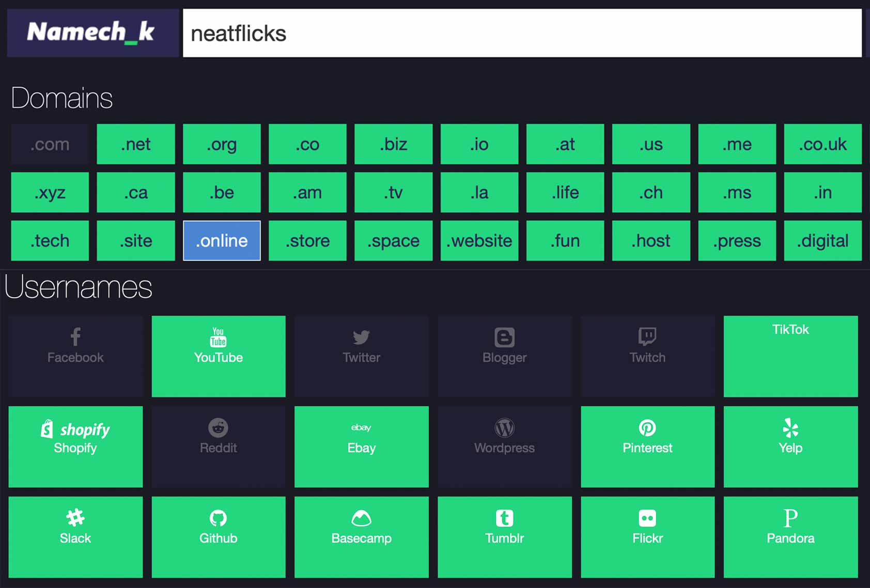This screenshot has width=870, height=588.
Task: Click the .digital domain tile
Action: 823,241
